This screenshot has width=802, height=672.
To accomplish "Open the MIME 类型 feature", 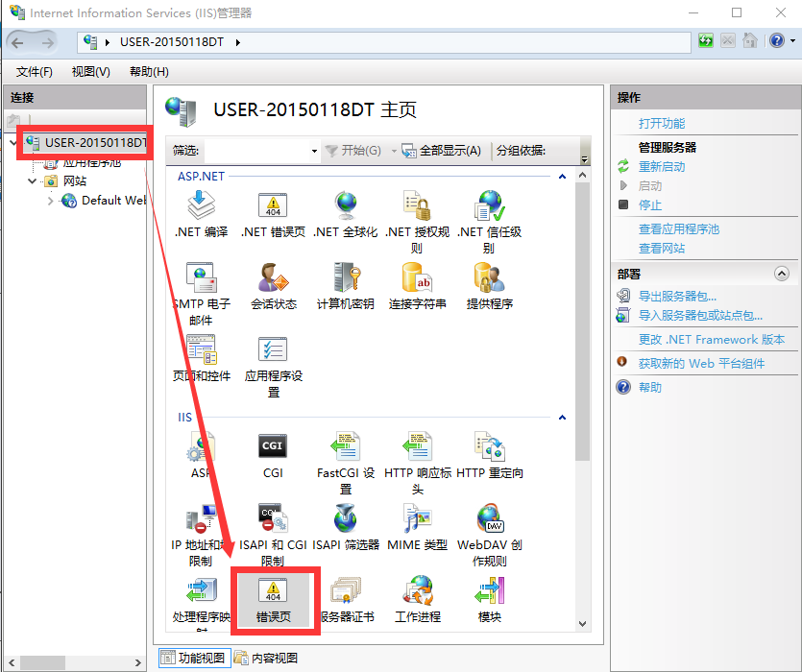I will (x=417, y=519).
